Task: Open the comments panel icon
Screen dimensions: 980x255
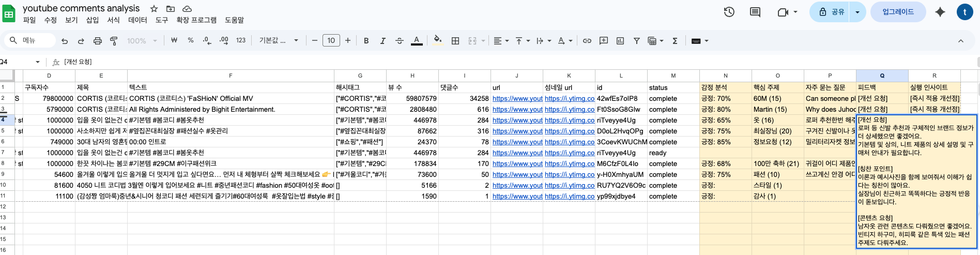Action: tap(755, 12)
